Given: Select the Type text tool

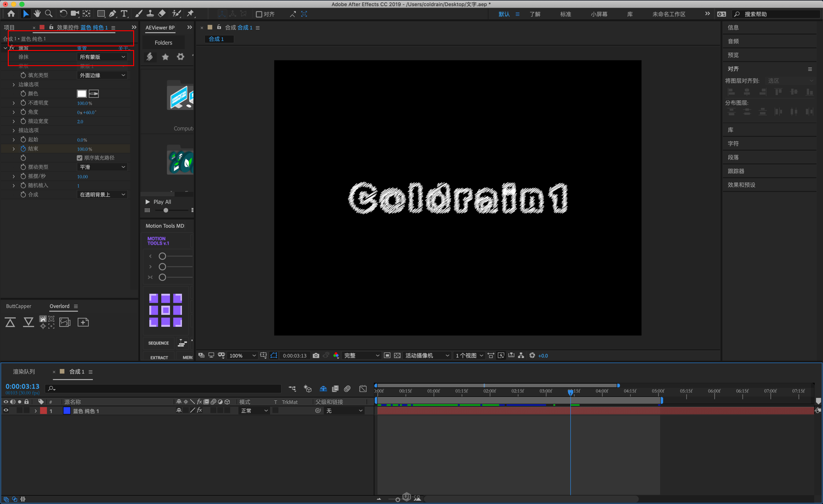Looking at the screenshot, I should click(124, 14).
